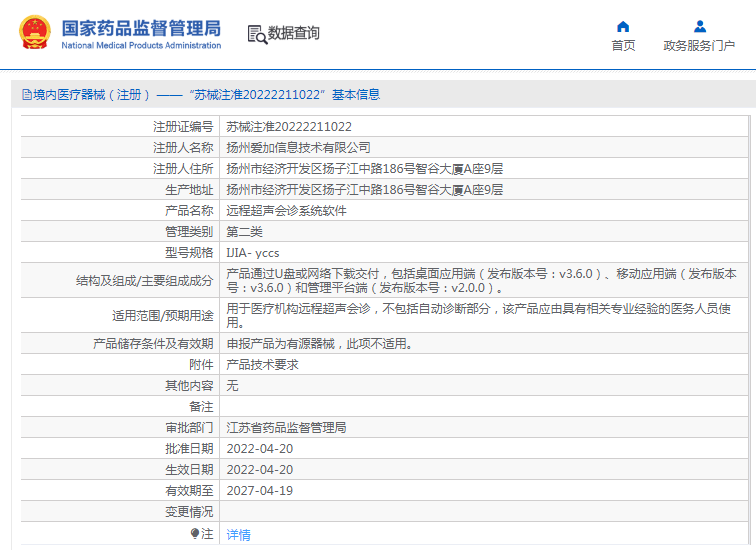Click the lightbulb icon beside 注
Viewport: 756px width, 550px height.
195,534
